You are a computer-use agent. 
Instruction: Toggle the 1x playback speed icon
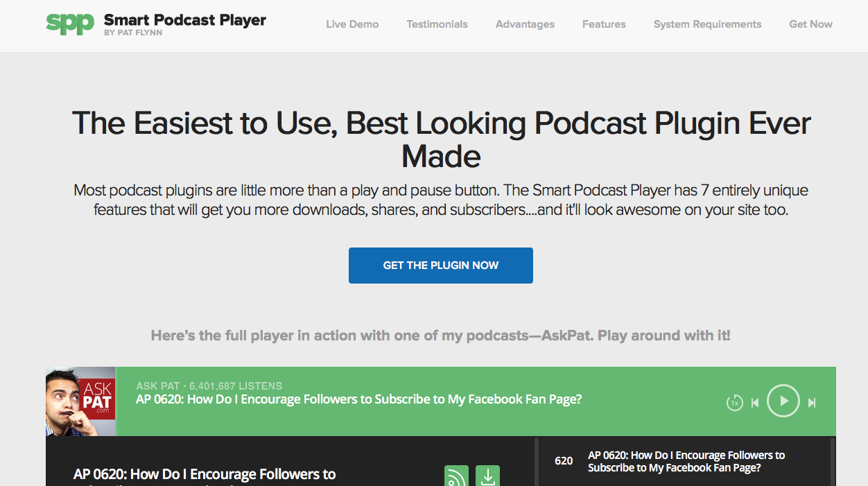734,402
